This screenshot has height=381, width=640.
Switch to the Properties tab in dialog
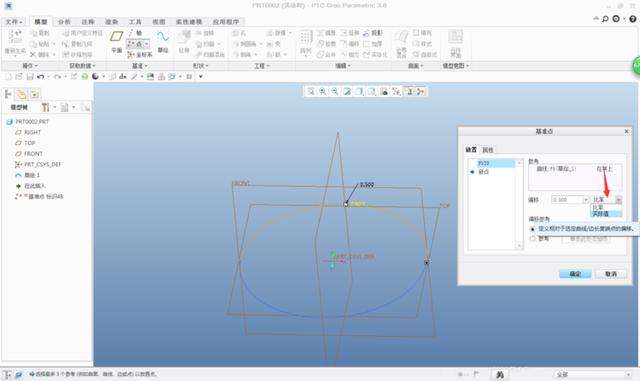pyautogui.click(x=488, y=150)
